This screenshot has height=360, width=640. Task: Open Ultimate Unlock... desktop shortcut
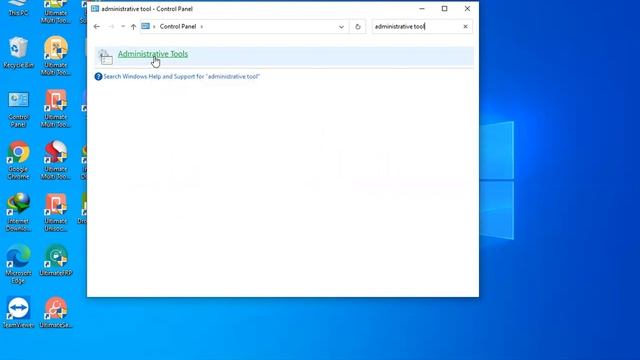[56, 212]
